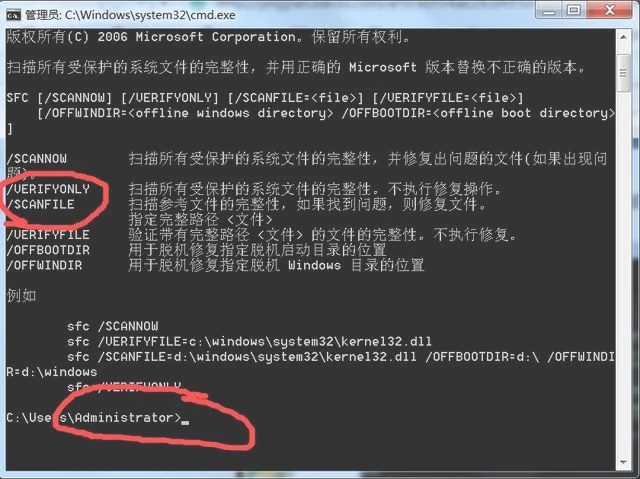640x479 pixels.
Task: Click the vertical scrollbar thumb
Action: (623, 73)
